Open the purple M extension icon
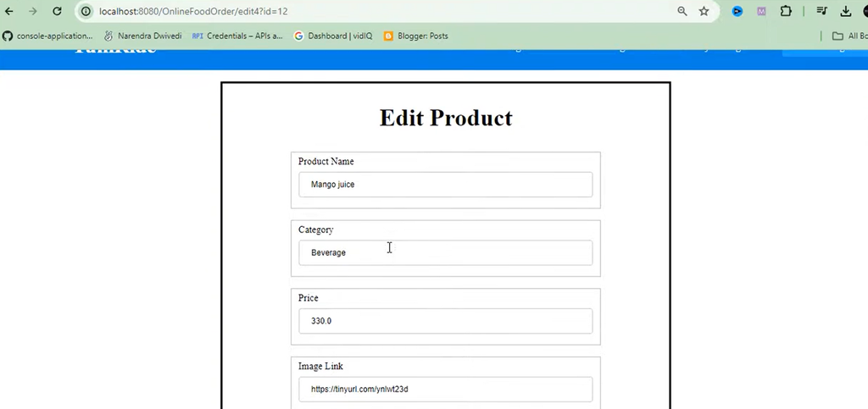 click(761, 11)
